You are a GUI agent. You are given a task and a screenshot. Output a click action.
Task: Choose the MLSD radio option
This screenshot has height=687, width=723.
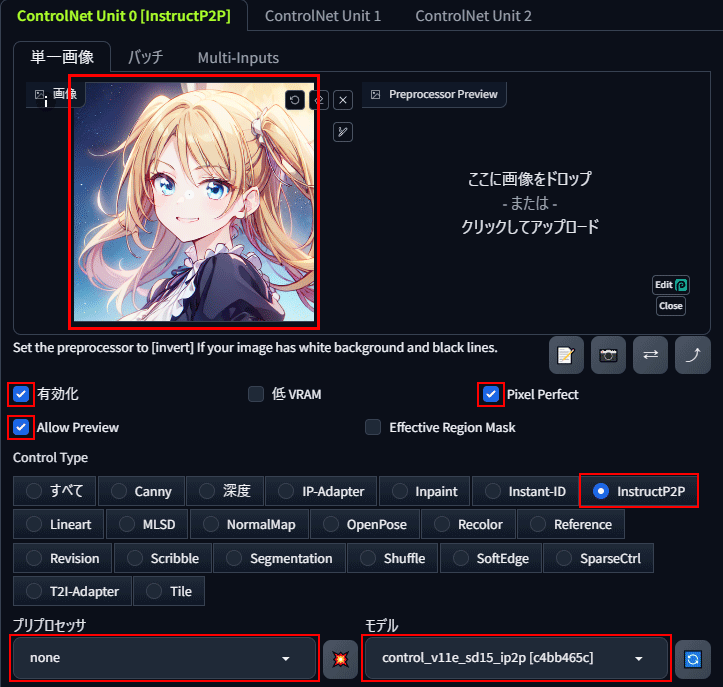click(x=147, y=524)
